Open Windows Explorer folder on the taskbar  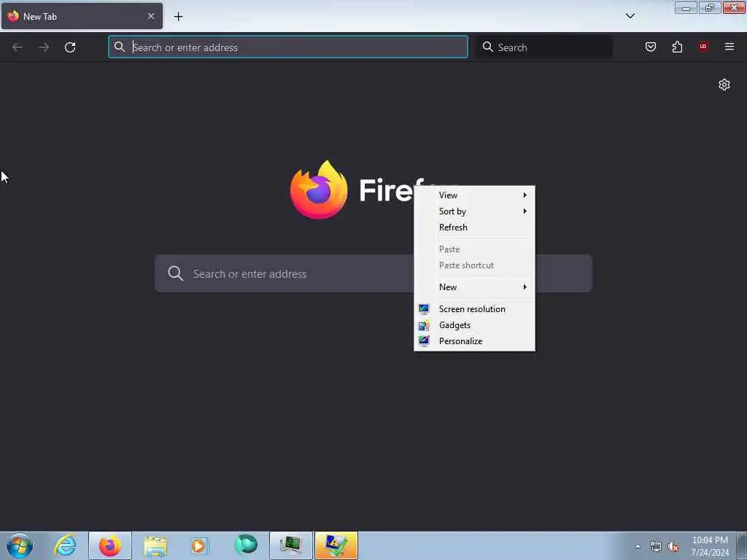(155, 545)
